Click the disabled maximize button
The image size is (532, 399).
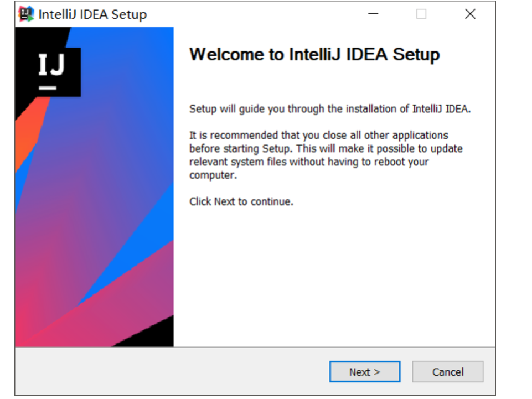pos(421,14)
